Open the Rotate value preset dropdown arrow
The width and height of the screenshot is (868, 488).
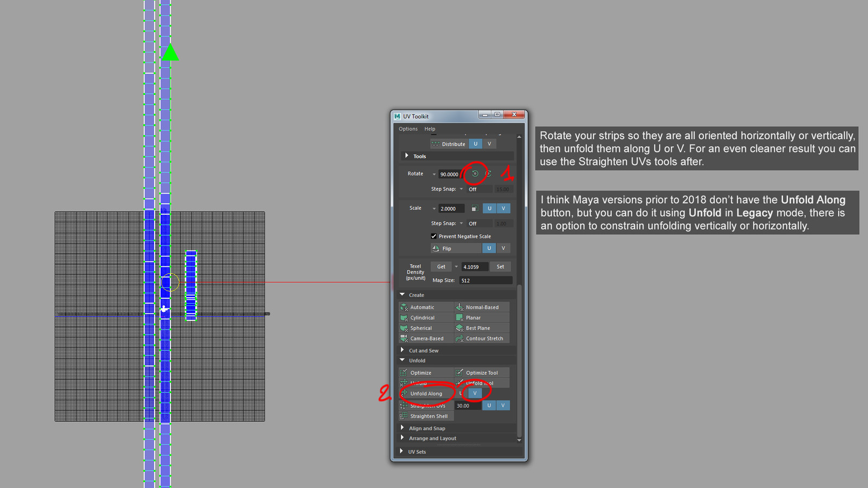(x=434, y=174)
